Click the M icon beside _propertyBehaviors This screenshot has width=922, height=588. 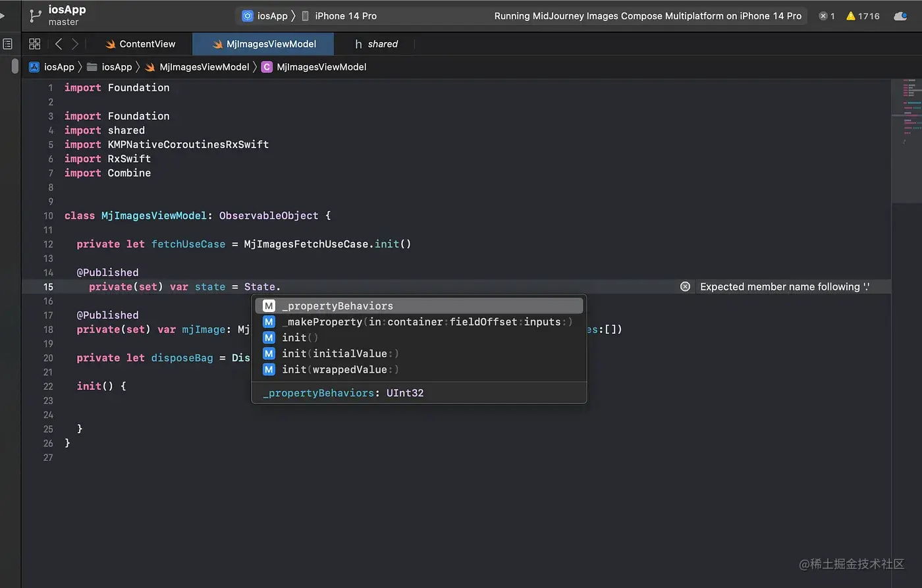tap(269, 306)
